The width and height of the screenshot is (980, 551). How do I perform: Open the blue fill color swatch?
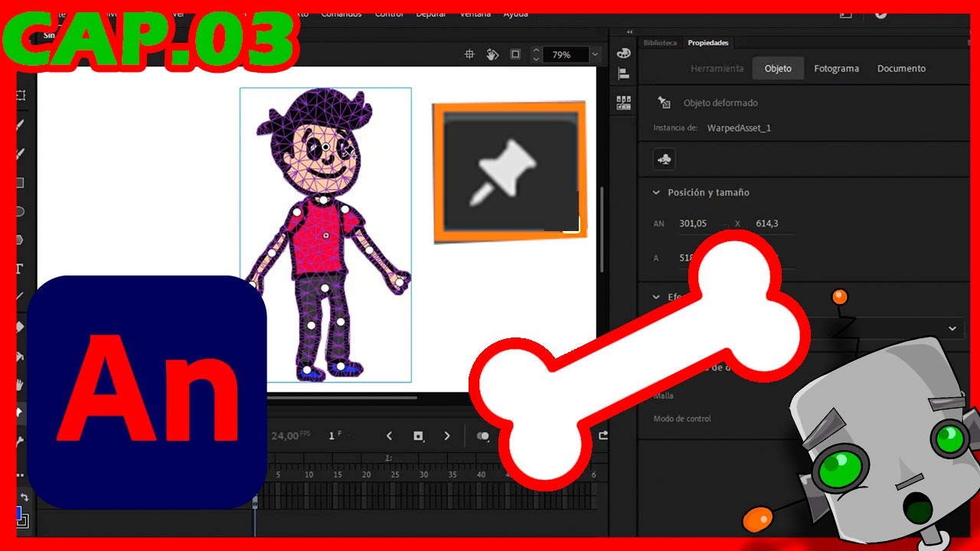[21, 514]
